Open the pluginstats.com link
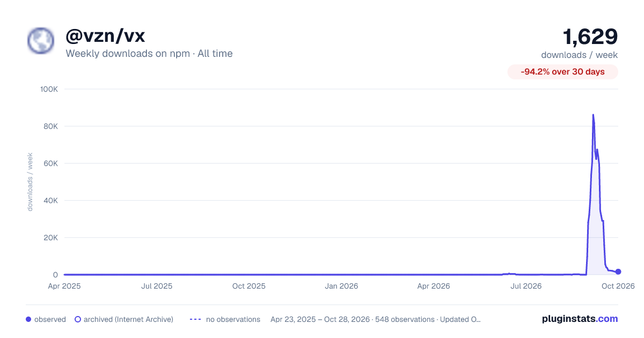 click(x=580, y=319)
